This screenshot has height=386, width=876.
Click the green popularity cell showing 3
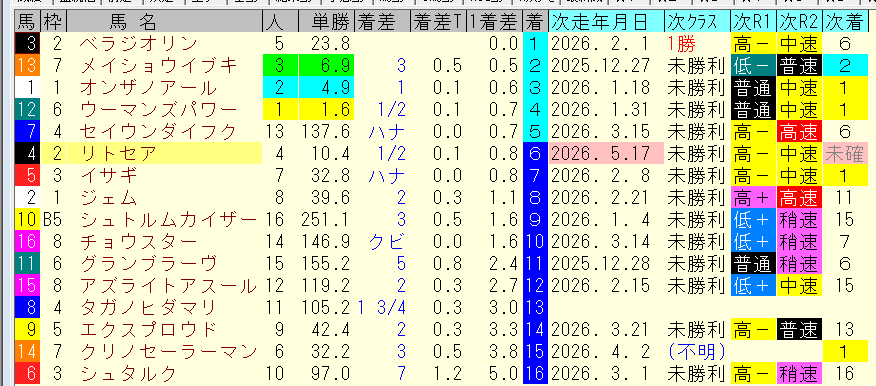coord(279,65)
